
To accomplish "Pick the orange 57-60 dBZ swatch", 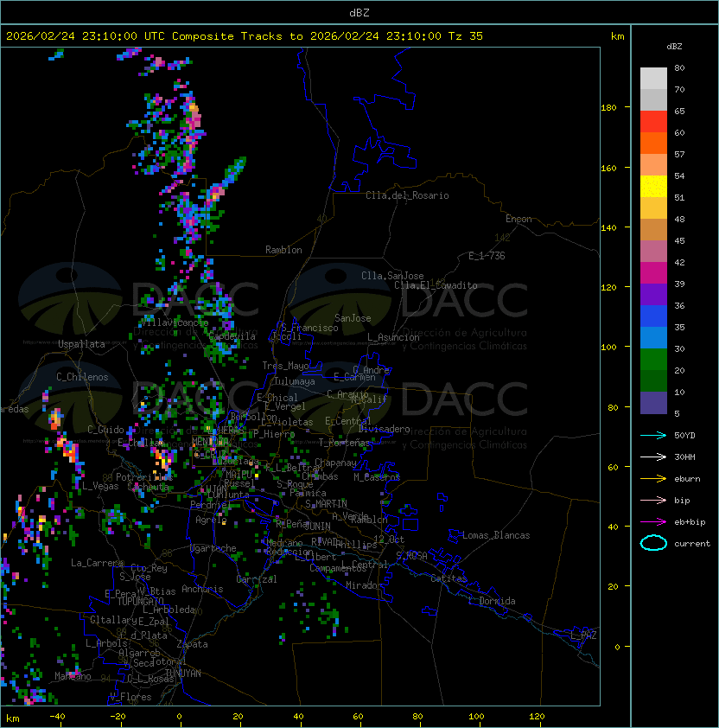I will (x=653, y=144).
